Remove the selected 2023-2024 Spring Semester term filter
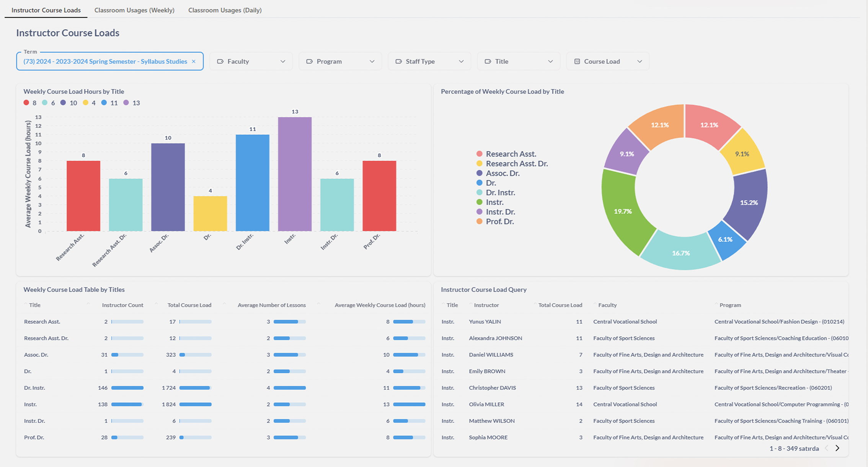 click(194, 61)
